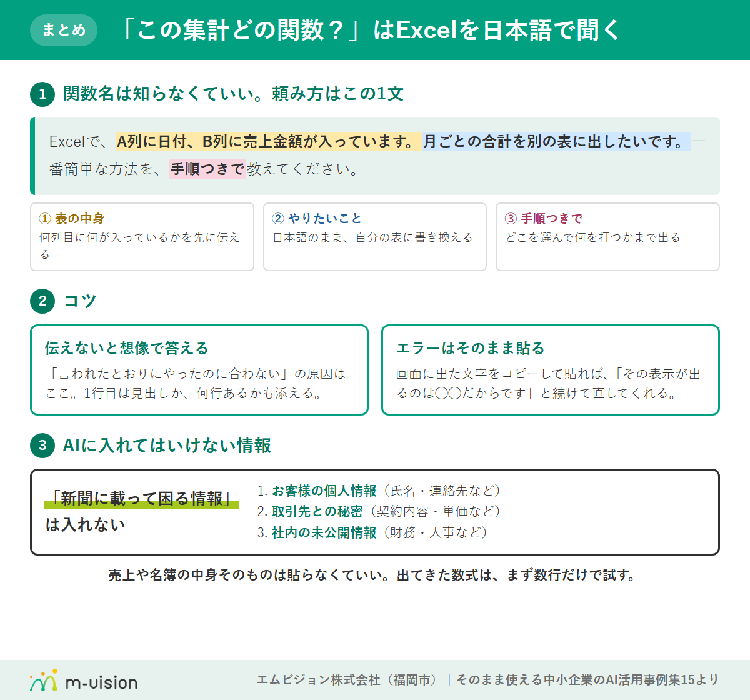Click the card title 伝えないと想像で答える
Screen dimensions: 750x700
(x=127, y=348)
